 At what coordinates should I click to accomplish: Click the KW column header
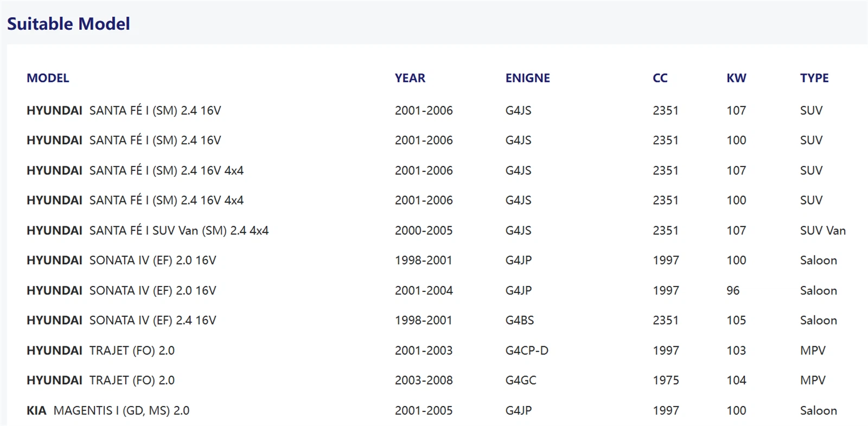click(x=736, y=78)
